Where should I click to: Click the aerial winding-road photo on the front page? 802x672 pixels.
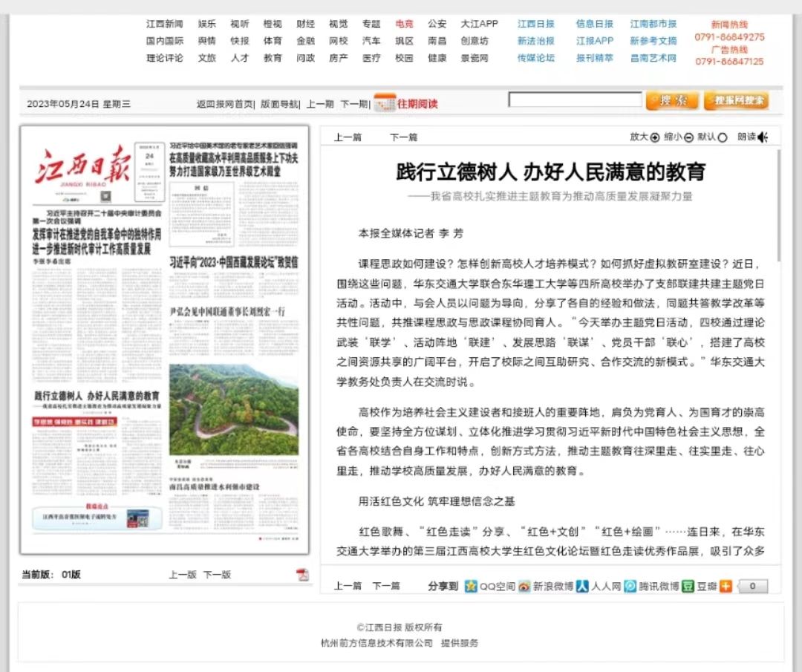pos(234,410)
